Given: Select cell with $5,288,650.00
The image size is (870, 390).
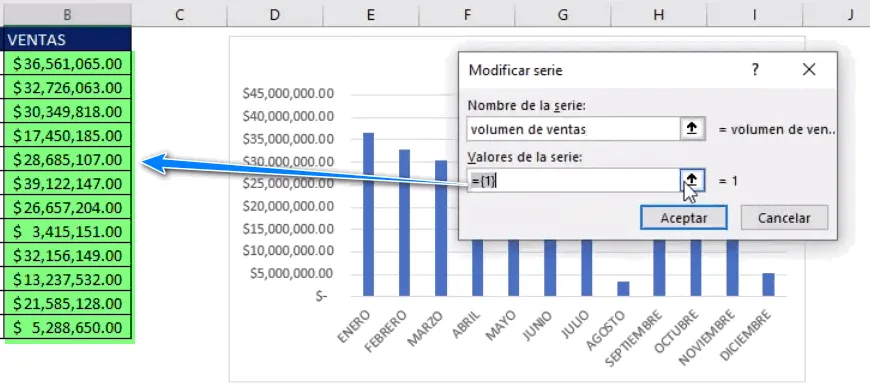Looking at the screenshot, I should tap(67, 327).
